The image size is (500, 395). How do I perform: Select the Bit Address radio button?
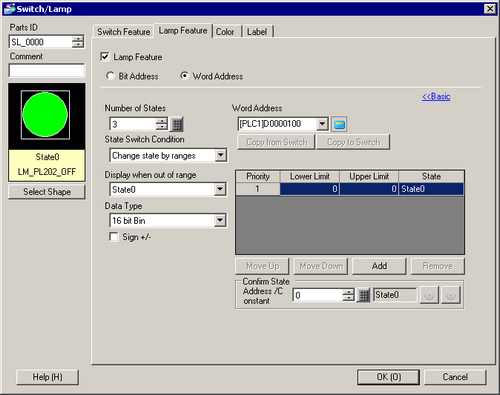click(x=110, y=76)
